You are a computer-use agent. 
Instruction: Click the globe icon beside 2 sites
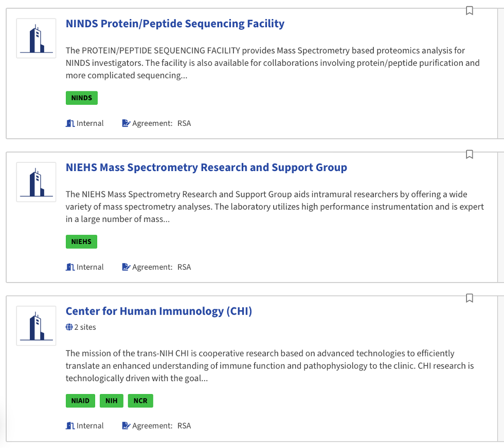(69, 327)
